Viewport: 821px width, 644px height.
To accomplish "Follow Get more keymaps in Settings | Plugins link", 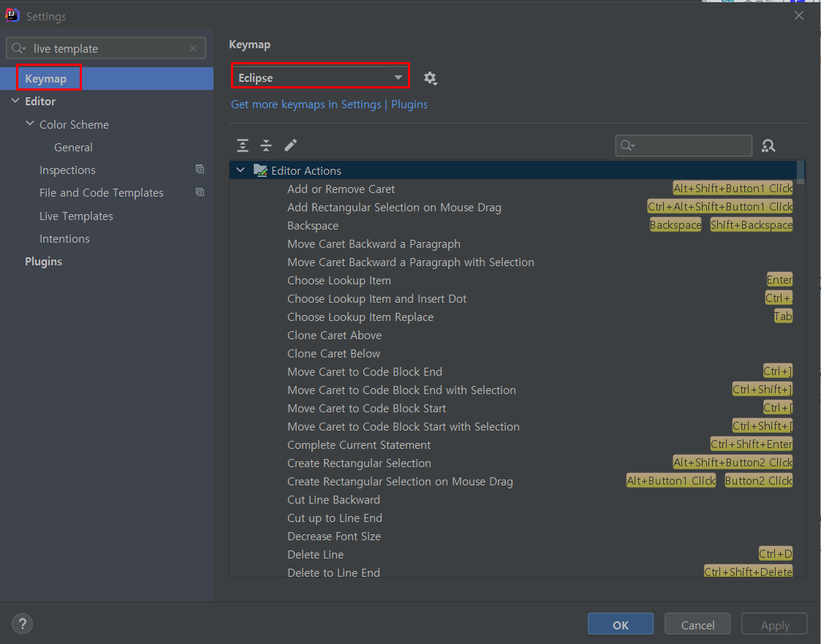I will 329,105.
